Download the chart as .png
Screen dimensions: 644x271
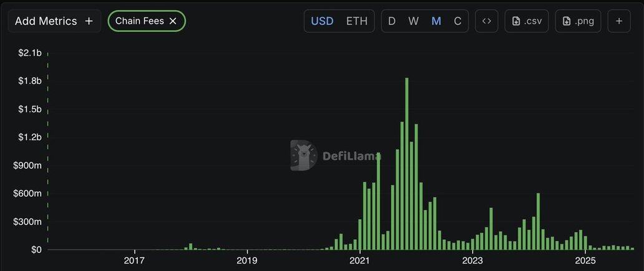pos(578,21)
